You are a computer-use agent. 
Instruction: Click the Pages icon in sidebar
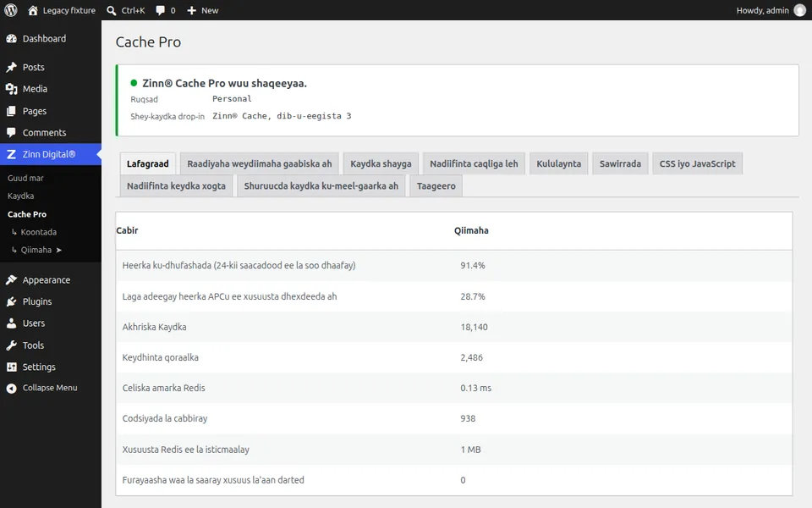click(x=11, y=111)
